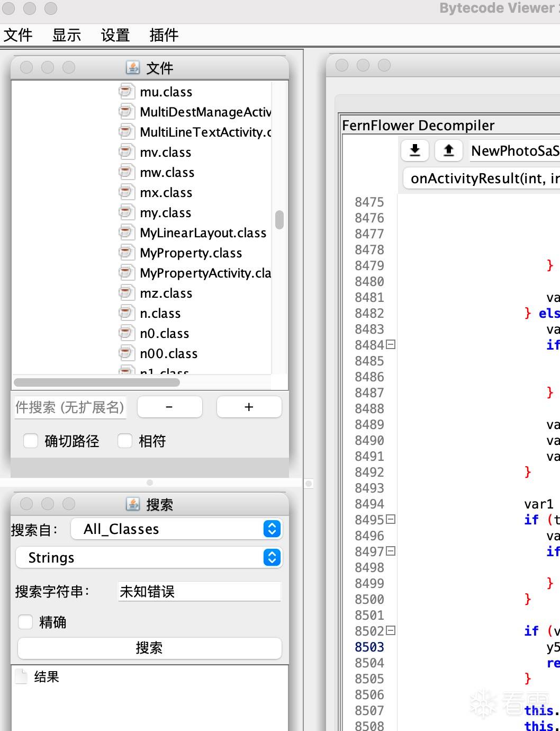
Task: Click the upload arrow icon in decompiler toolbar
Action: pos(449,150)
